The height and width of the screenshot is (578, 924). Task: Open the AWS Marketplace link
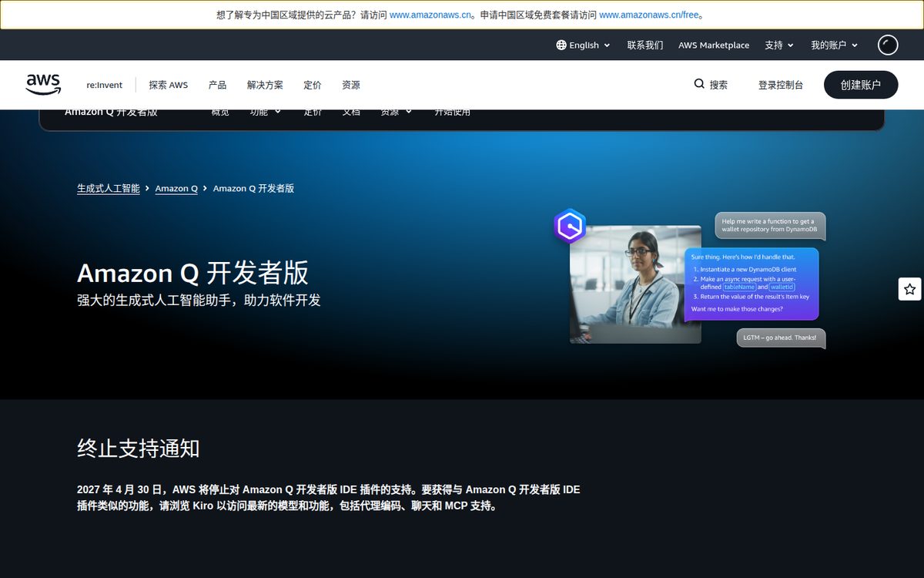[x=714, y=45]
